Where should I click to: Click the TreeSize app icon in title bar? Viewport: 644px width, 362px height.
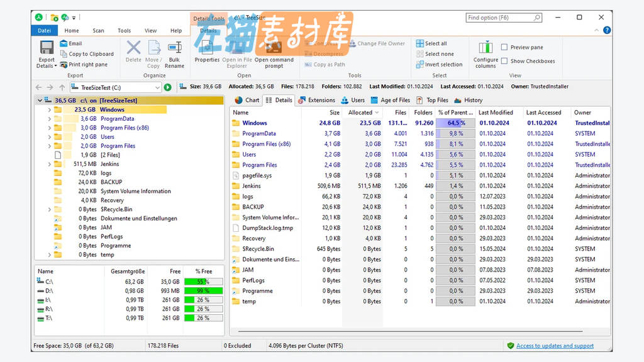(38, 17)
